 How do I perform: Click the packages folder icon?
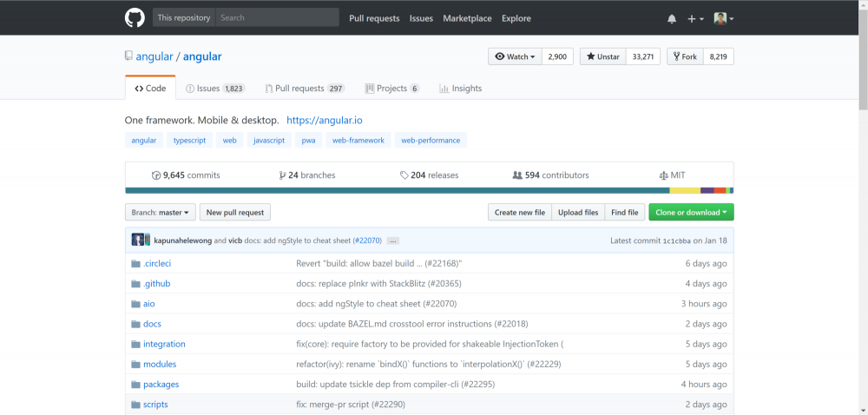pos(135,385)
